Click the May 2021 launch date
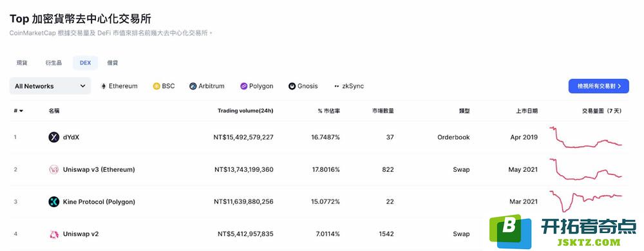This screenshot has width=644, height=251. 523,169
